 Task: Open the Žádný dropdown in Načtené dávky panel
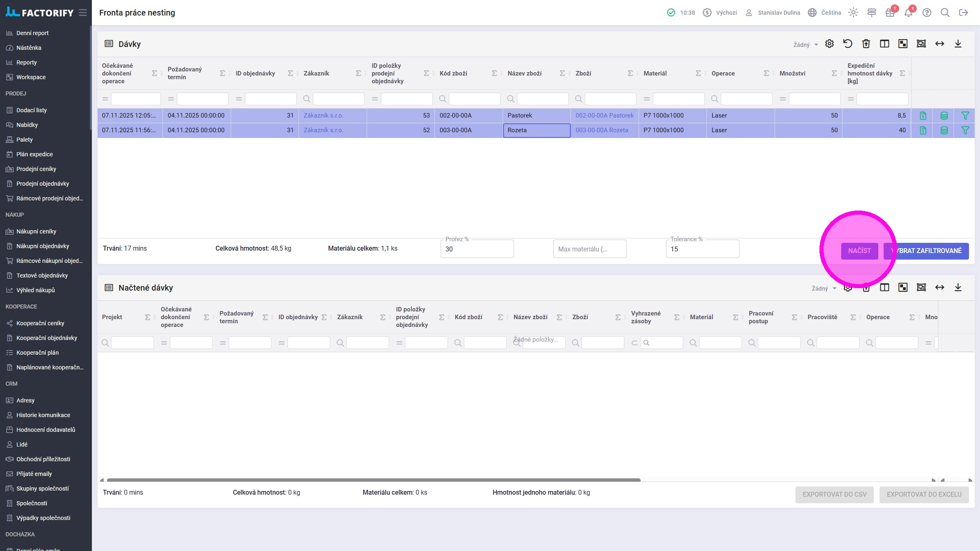pyautogui.click(x=824, y=289)
